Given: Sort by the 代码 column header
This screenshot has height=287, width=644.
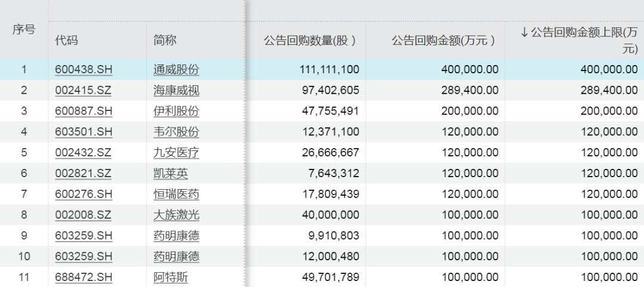Looking at the screenshot, I should coord(67,41).
